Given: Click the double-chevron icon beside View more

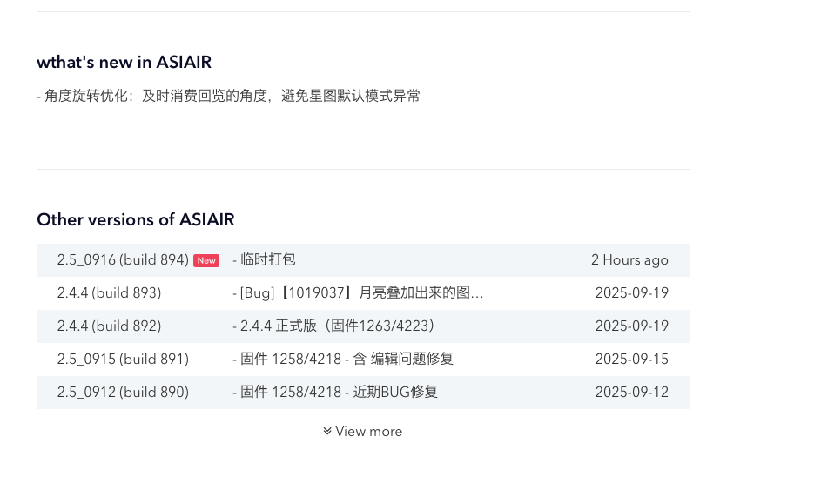Looking at the screenshot, I should [327, 431].
